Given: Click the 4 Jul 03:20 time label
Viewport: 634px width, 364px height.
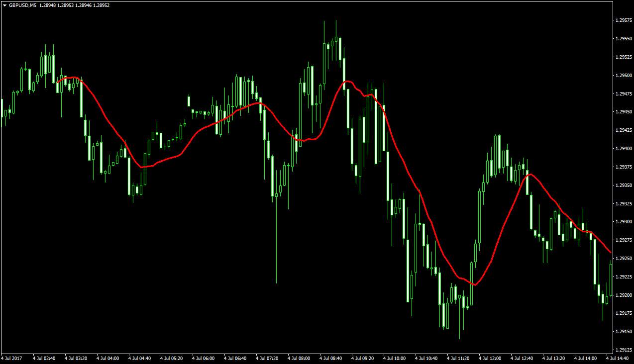Looking at the screenshot, I should [76, 358].
